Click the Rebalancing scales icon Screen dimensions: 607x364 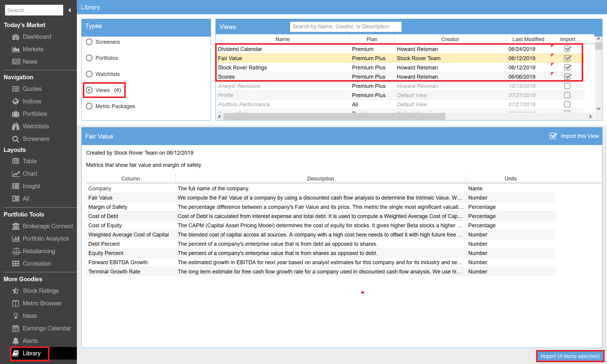pos(16,251)
